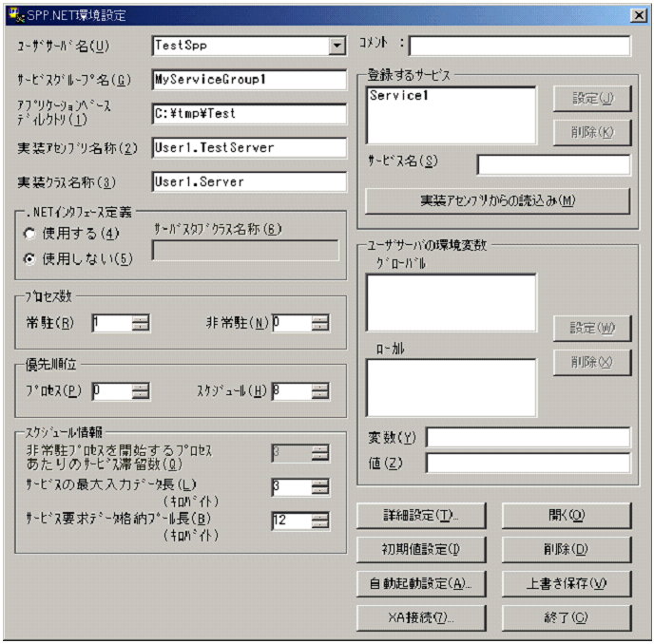Viewport: 654px width, 644px height.
Task: Increase the 常駐(R) spinner value
Action: [x=141, y=319]
